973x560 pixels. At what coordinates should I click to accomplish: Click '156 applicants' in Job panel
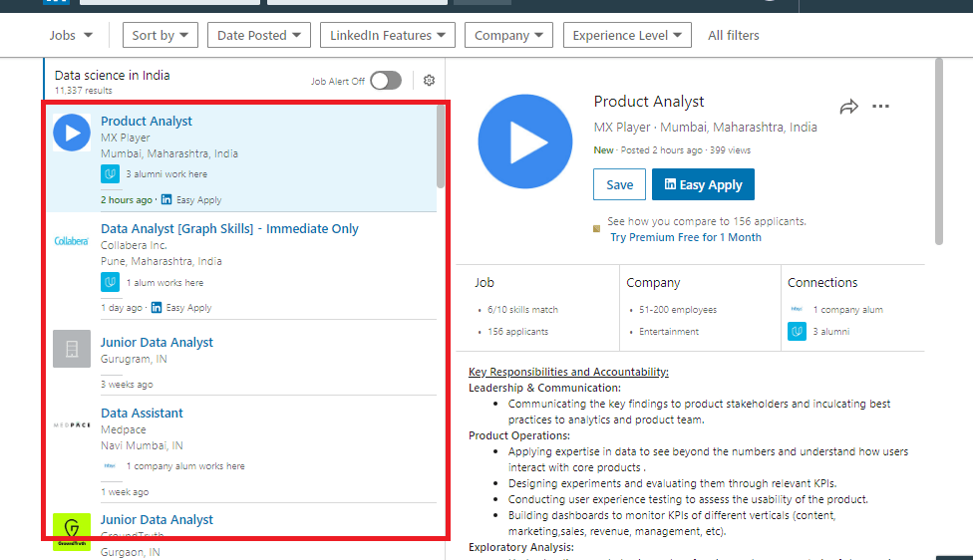[517, 332]
